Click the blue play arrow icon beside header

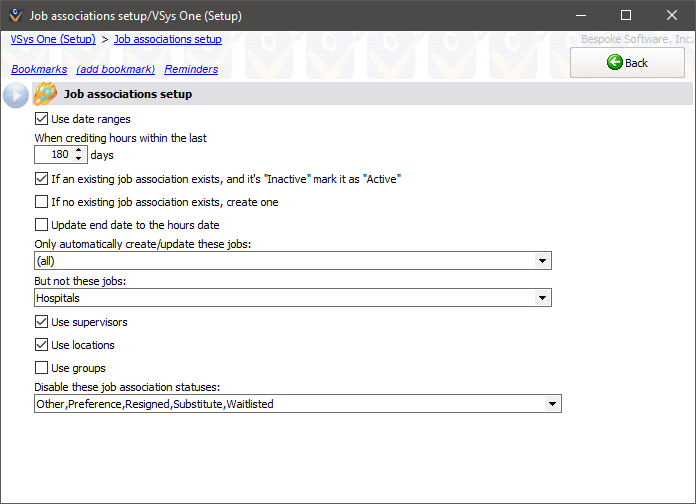[15, 94]
